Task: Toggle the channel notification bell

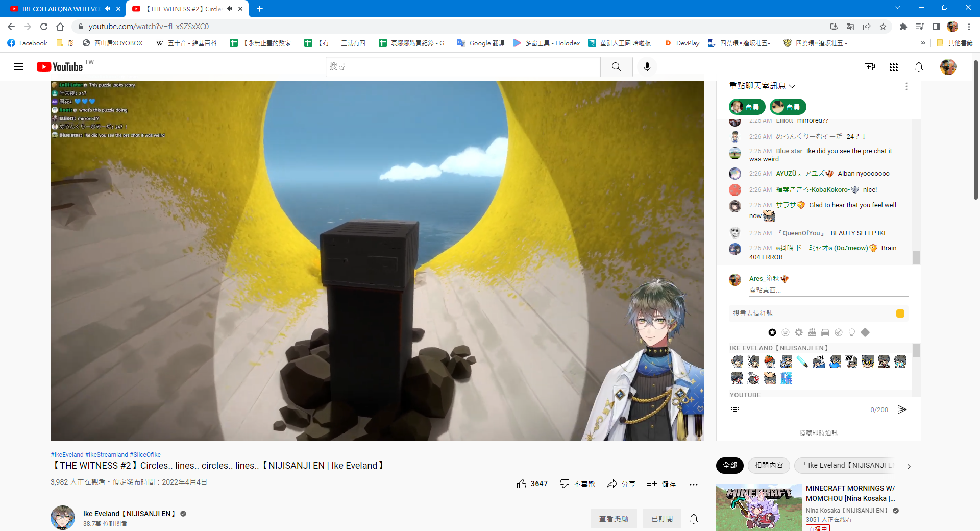Action: coord(694,519)
